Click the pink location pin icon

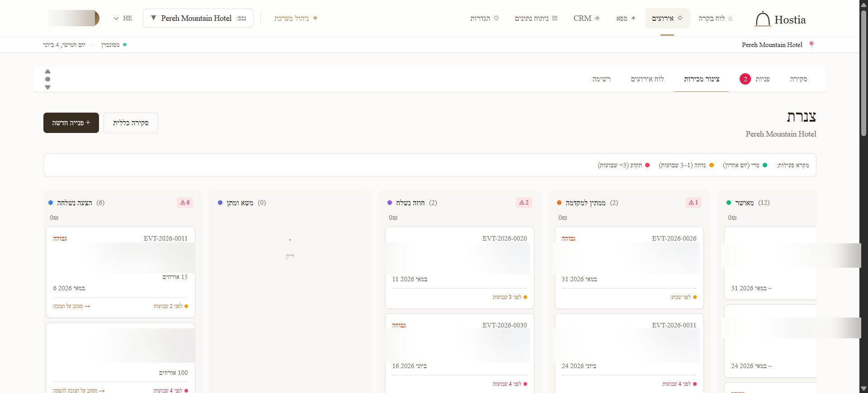tap(811, 44)
